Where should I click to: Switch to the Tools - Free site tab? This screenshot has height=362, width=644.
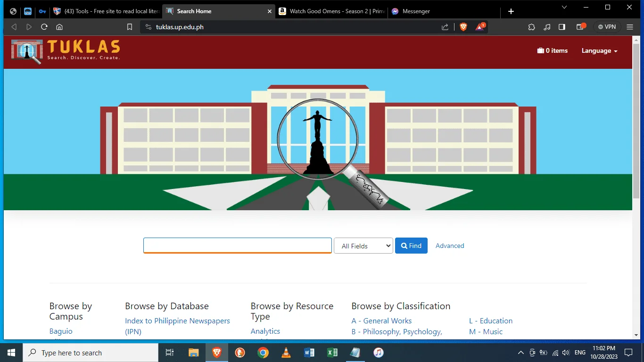tap(106, 11)
